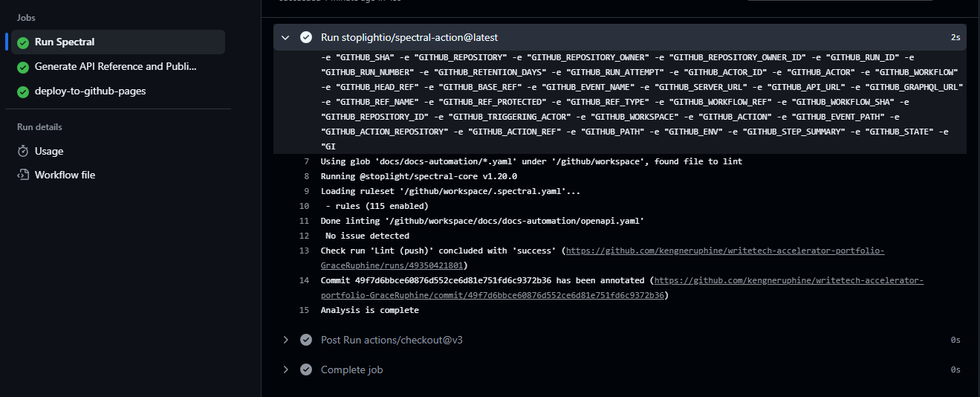The height and width of the screenshot is (397, 980).
Task: Open the Workflow file page
Action: 65,175
